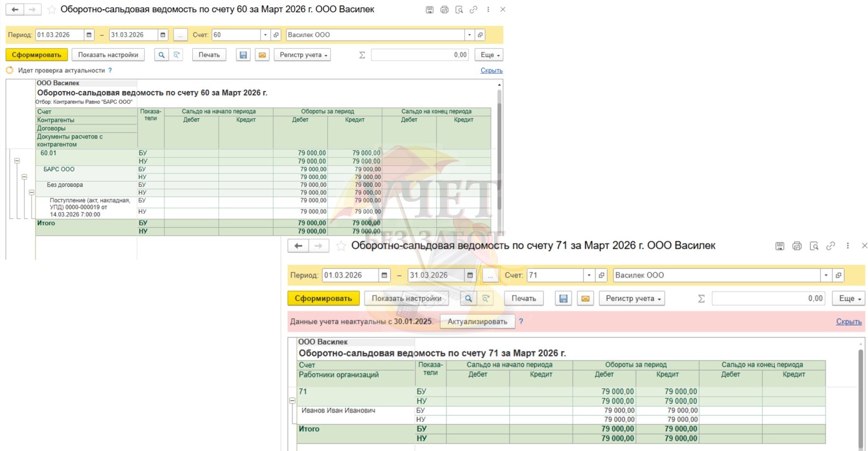Click the print icon in account 71 title bar

(797, 246)
